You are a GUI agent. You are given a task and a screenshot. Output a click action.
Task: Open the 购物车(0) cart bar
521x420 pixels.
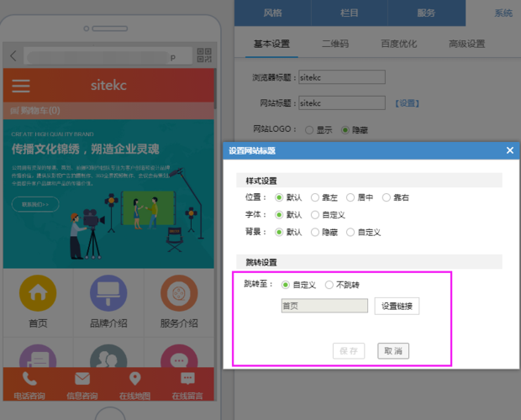tap(108, 111)
